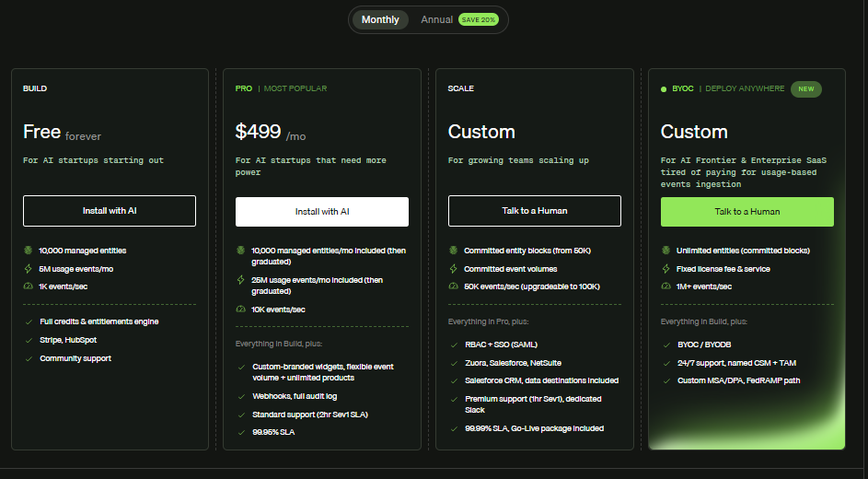
Task: Click checkmark beside 99.99% SLA, Go-Live package
Action: (454, 428)
